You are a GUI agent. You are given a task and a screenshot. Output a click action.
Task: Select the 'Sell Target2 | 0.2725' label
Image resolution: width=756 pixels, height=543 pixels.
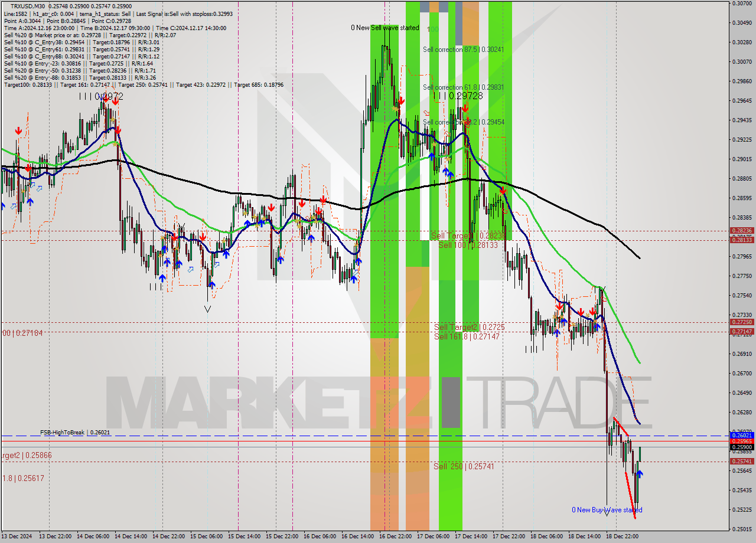tap(470, 327)
